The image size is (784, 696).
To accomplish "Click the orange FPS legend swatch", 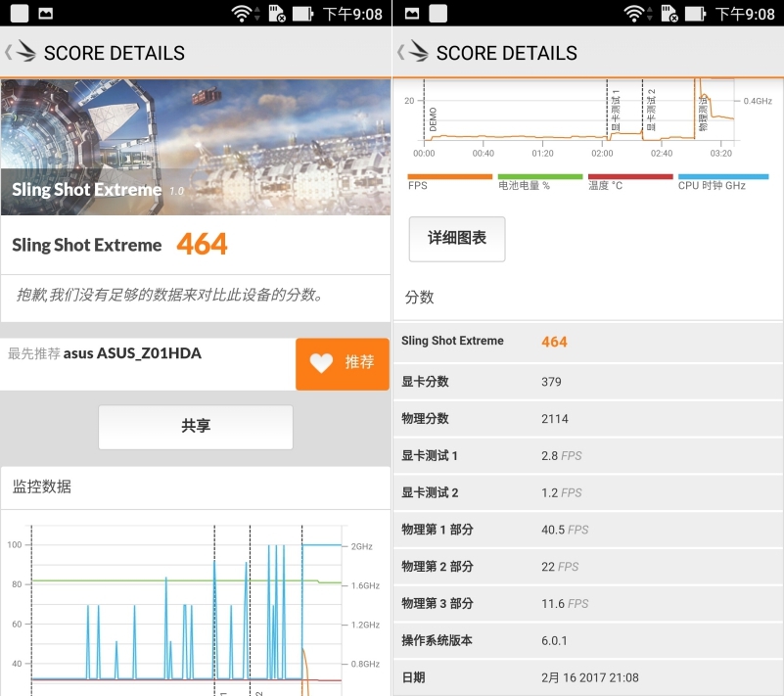I will (449, 177).
